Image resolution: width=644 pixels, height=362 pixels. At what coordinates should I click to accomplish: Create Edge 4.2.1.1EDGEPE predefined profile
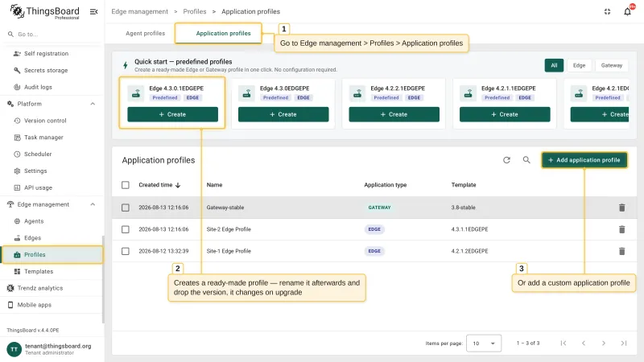[505, 114]
